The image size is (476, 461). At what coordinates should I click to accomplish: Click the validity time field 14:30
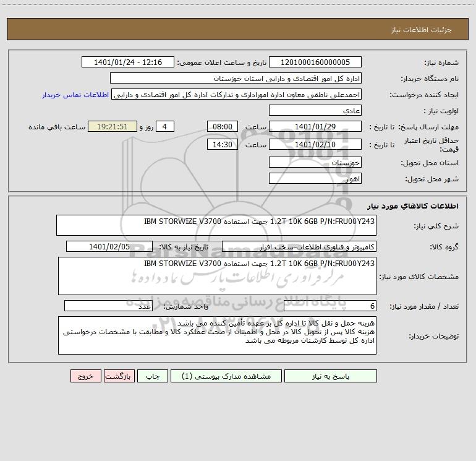click(222, 144)
